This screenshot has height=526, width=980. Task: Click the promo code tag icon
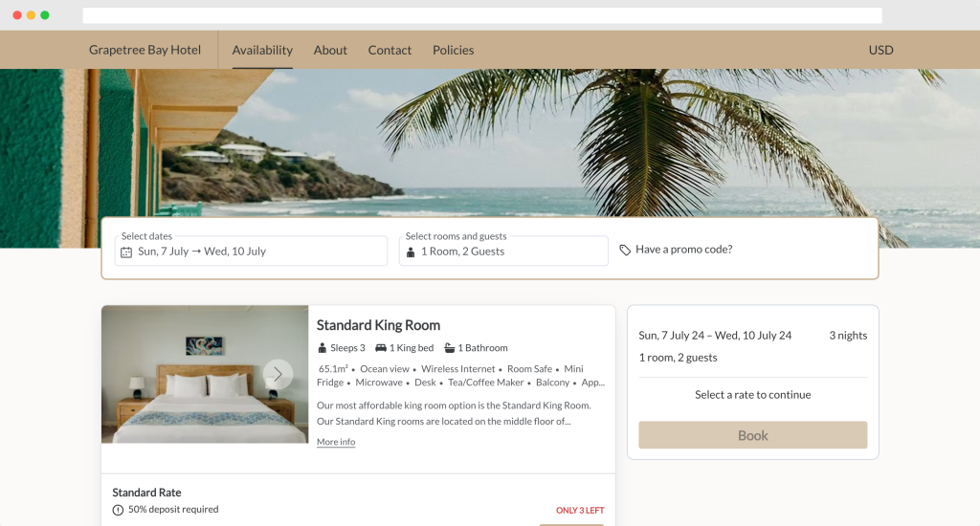tap(625, 250)
